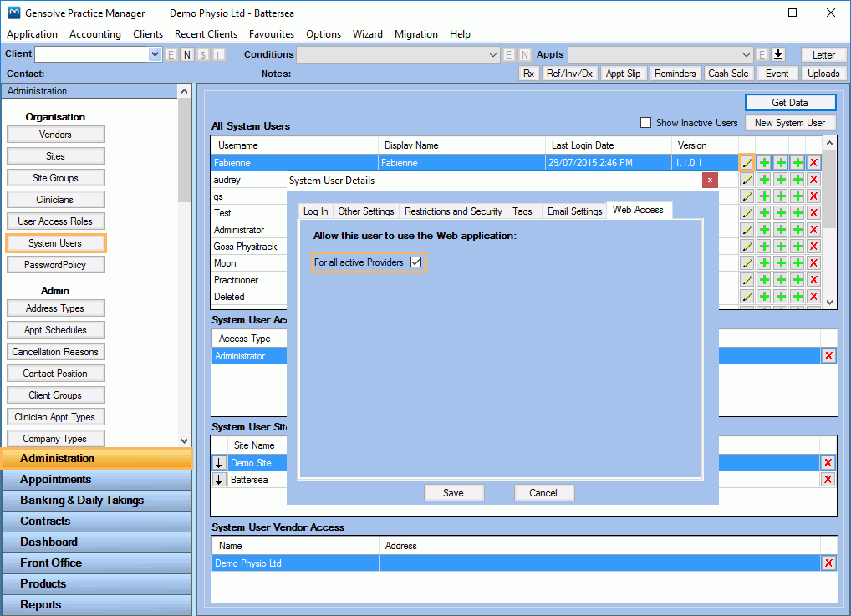
Task: Click the first green plus in Practitioner row
Action: [764, 280]
